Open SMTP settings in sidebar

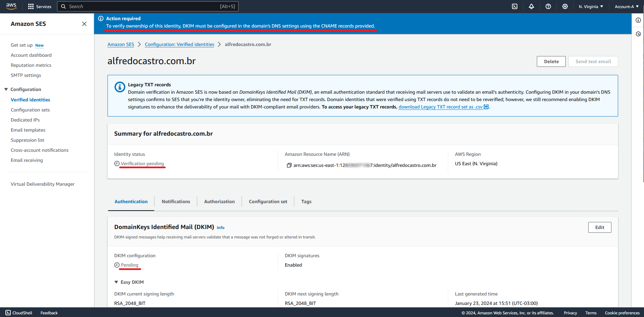[x=26, y=75]
